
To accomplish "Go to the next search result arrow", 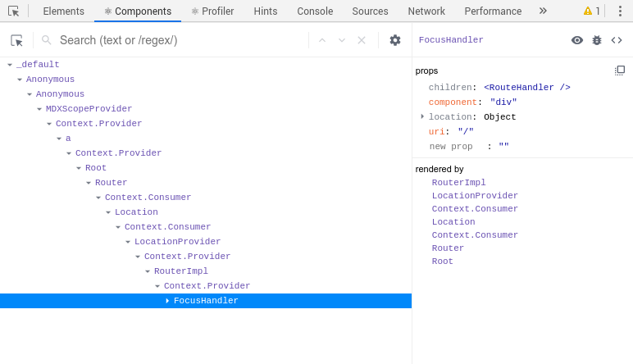I will (342, 40).
